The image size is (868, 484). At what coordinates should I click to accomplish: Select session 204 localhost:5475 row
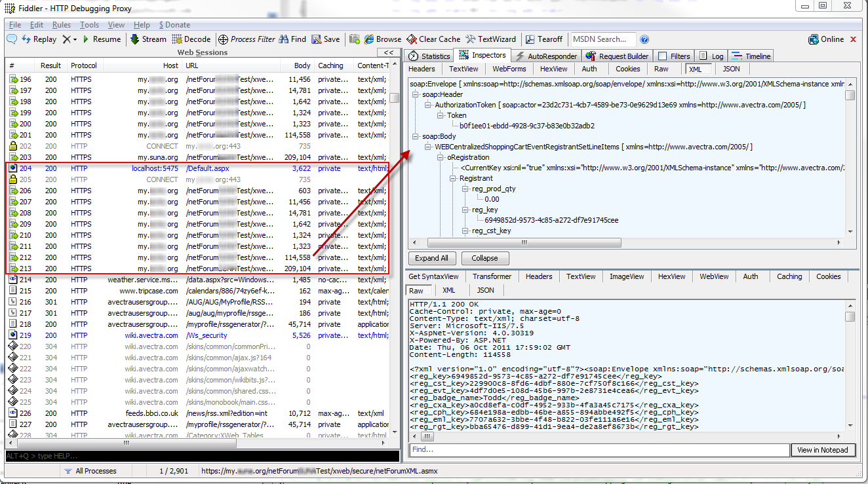[x=197, y=168]
